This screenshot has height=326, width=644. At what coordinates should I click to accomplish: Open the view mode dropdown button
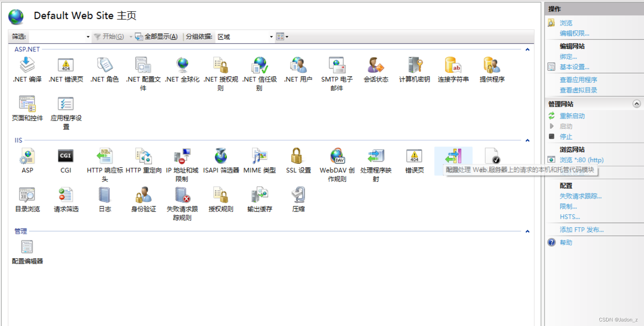click(282, 37)
